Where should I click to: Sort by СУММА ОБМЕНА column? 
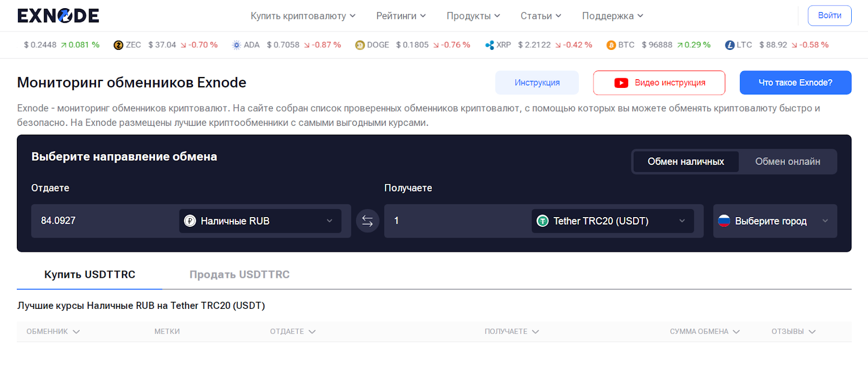705,332
